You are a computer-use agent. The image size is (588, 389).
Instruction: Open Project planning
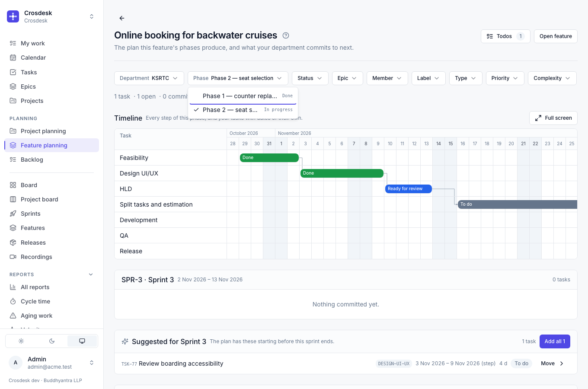pyautogui.click(x=51, y=131)
